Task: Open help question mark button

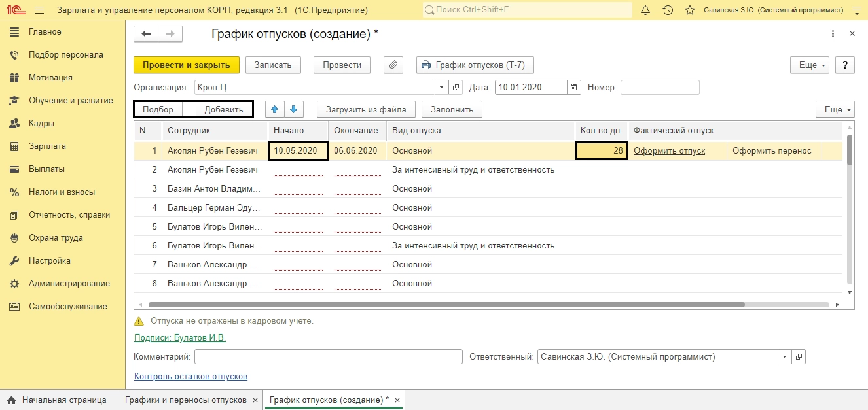Action: coord(845,65)
